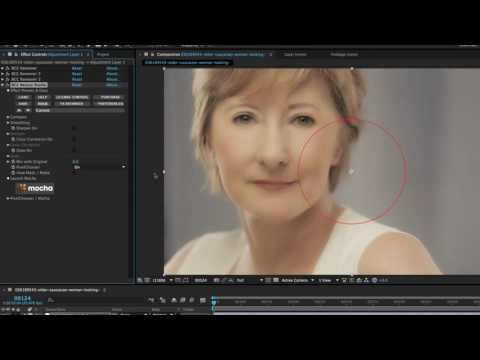Open the Full resolution dropdown
The height and width of the screenshot is (360, 480).
[x=249, y=280]
